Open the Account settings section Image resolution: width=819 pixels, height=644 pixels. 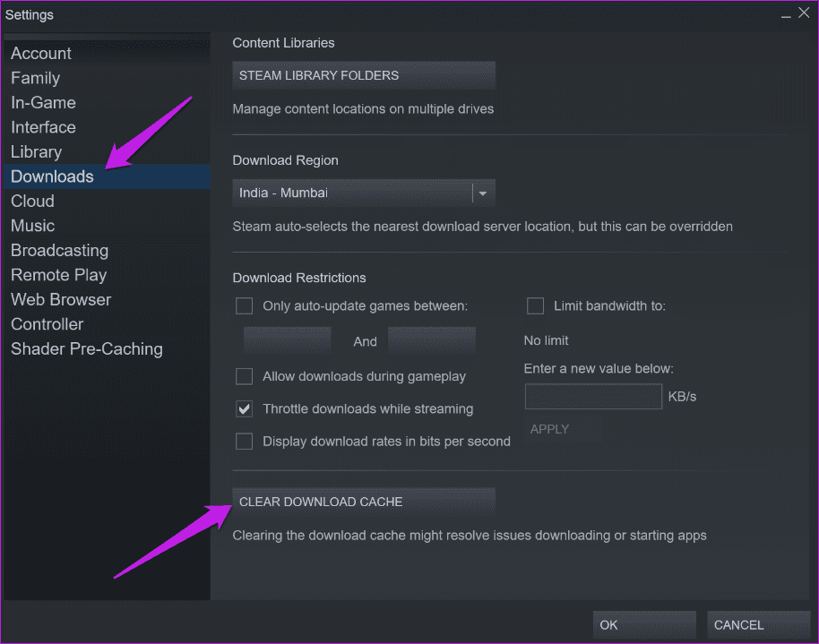(x=40, y=53)
